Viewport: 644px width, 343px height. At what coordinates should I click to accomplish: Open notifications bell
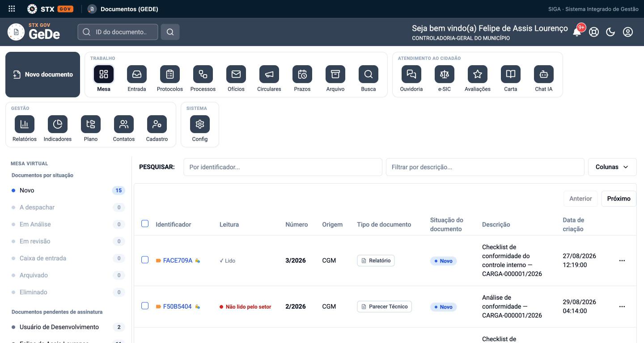(577, 32)
